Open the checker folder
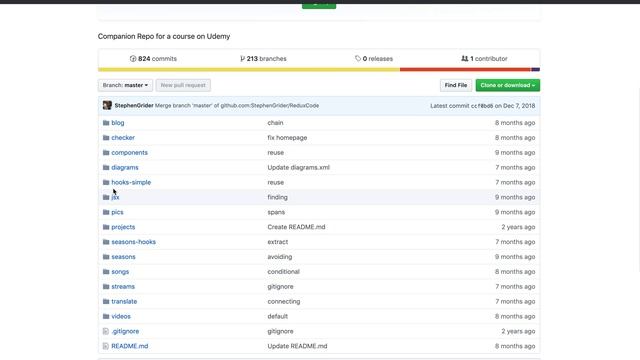The image size is (640, 360). tap(123, 138)
